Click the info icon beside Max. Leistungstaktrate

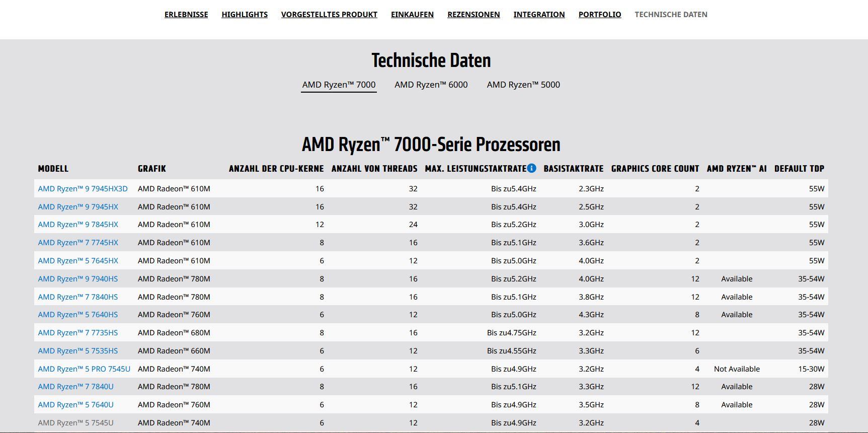(531, 168)
